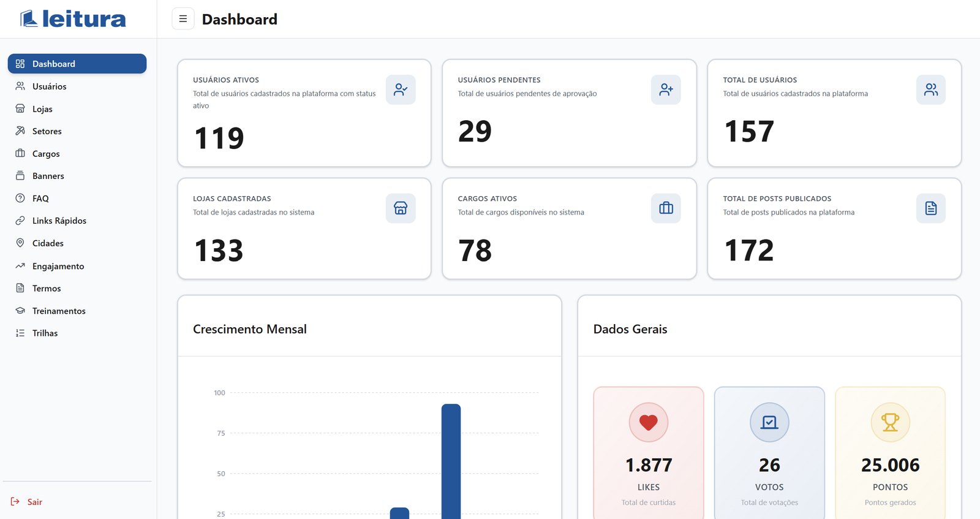Click the active users check icon

(x=401, y=89)
